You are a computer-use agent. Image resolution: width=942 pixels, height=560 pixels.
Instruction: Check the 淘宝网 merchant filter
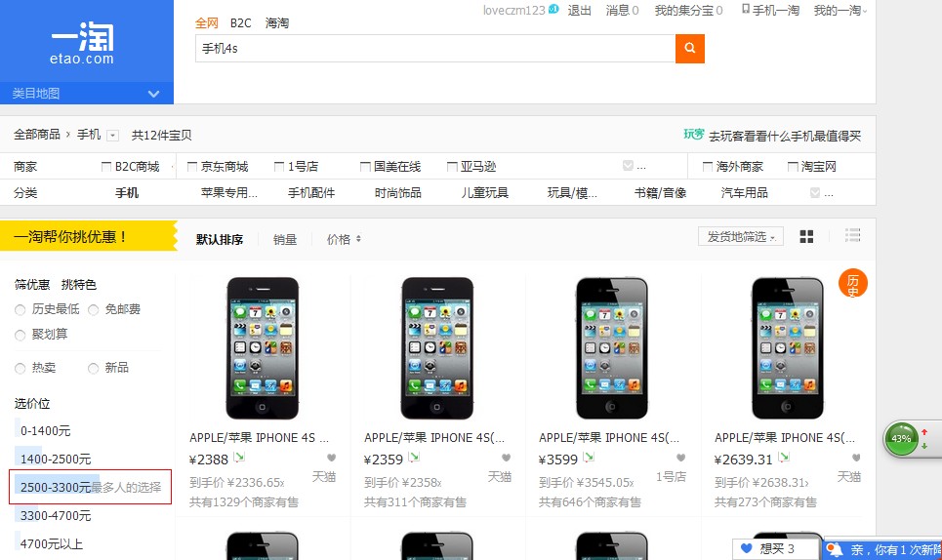[x=793, y=167]
